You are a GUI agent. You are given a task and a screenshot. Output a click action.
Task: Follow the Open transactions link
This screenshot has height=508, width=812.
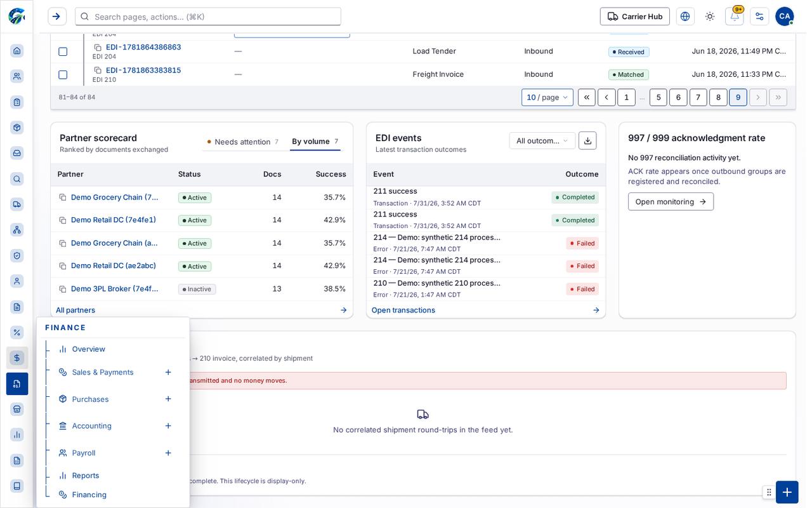coord(403,311)
